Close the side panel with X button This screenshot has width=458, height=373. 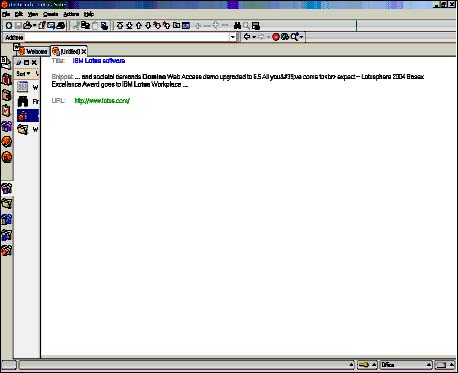click(34, 62)
